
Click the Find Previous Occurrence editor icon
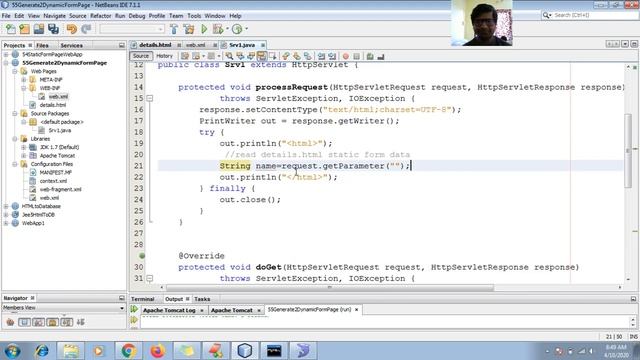[x=240, y=56]
